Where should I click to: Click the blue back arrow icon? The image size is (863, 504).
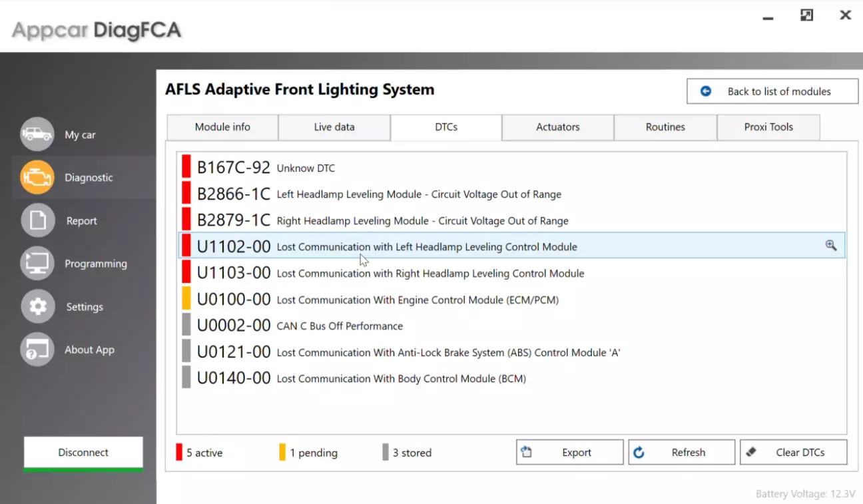click(706, 92)
